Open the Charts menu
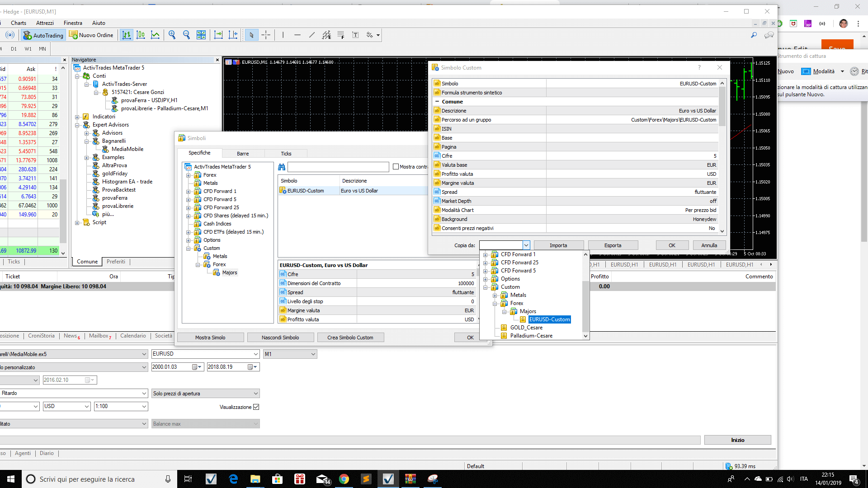The height and width of the screenshot is (488, 868). pyautogui.click(x=19, y=23)
